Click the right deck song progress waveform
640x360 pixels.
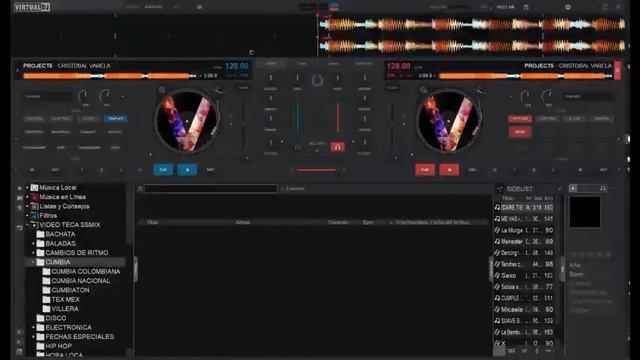click(x=526, y=76)
